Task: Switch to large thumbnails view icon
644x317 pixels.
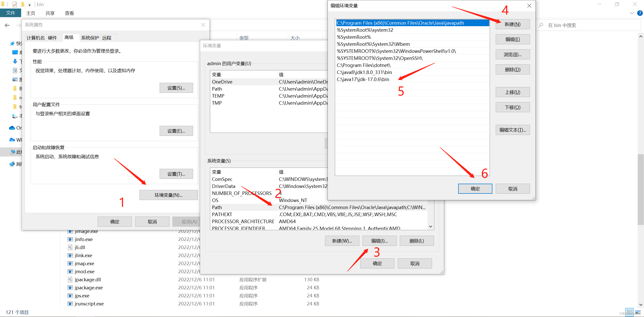Action: [x=638, y=312]
